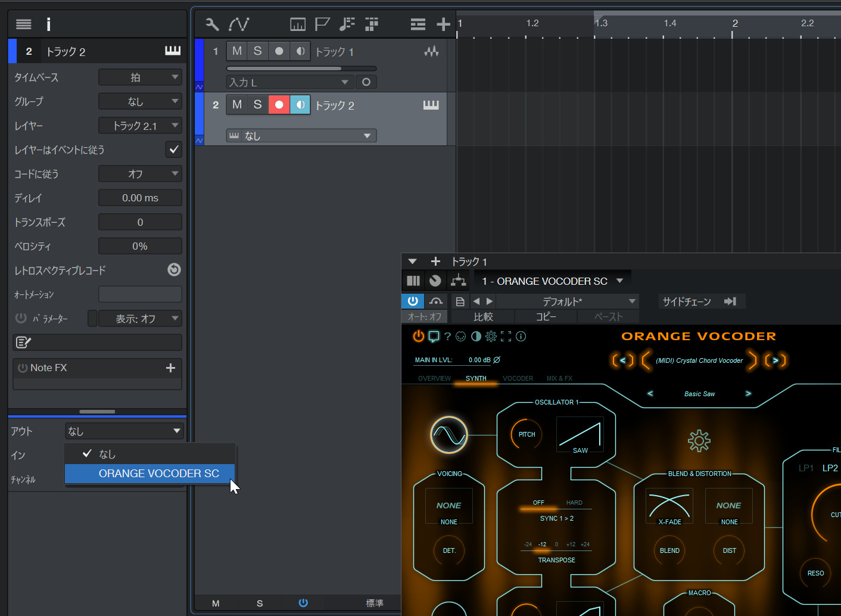Open the アウト output dropdown
The height and width of the screenshot is (616, 841).
pyautogui.click(x=124, y=431)
